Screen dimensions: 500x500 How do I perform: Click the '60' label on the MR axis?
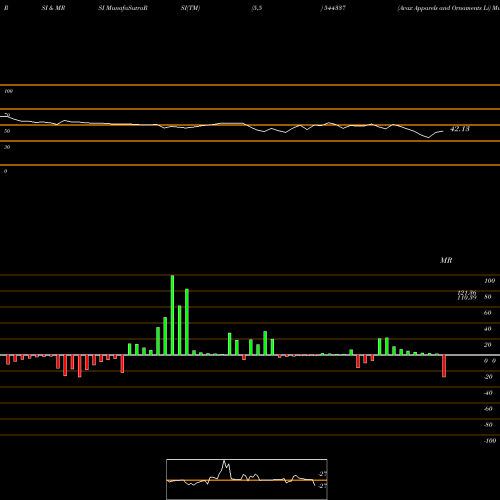488,313
